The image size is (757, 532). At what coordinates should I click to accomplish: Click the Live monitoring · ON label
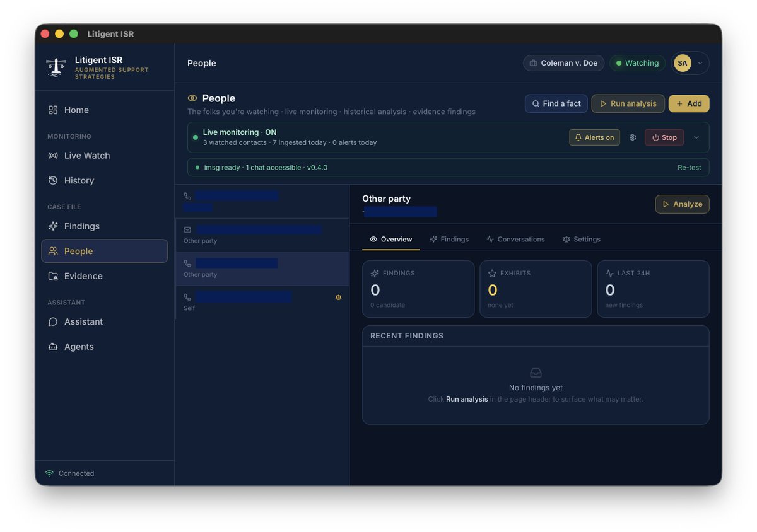(x=240, y=132)
